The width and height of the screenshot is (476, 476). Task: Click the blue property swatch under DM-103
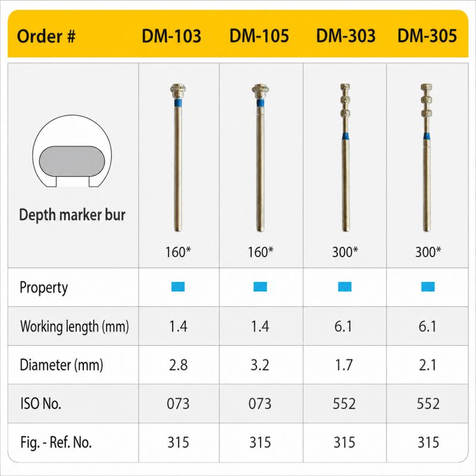coord(178,287)
